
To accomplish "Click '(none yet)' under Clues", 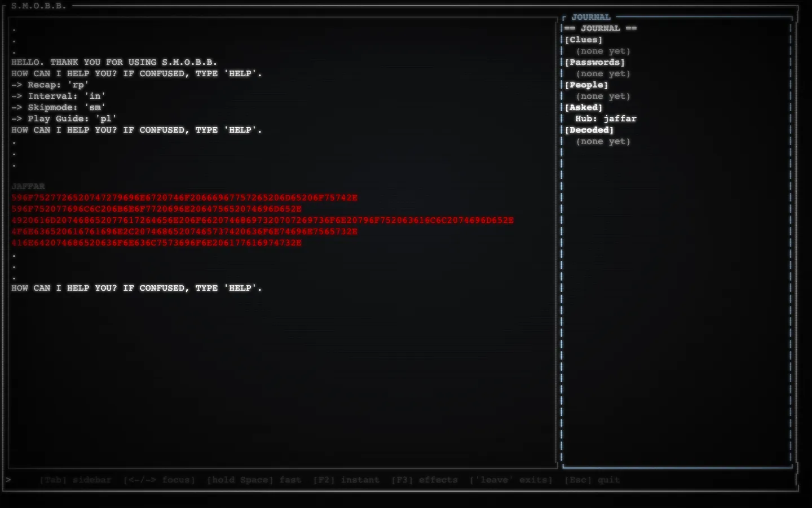I will click(x=603, y=51).
